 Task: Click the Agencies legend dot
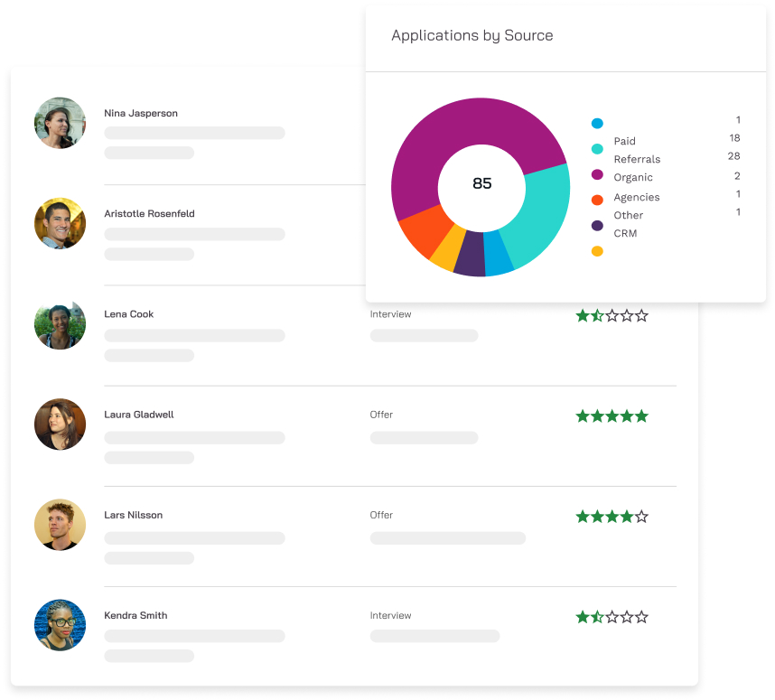595,197
